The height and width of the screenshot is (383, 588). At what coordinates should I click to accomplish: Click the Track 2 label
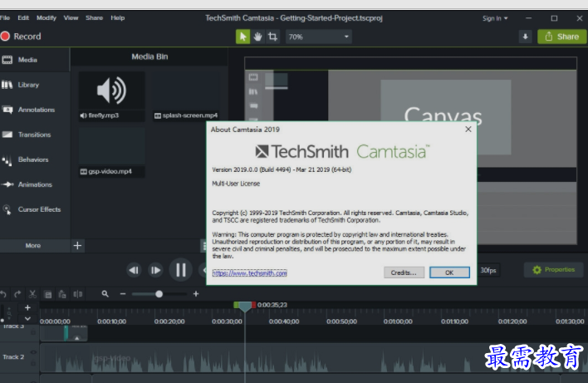[x=13, y=356]
